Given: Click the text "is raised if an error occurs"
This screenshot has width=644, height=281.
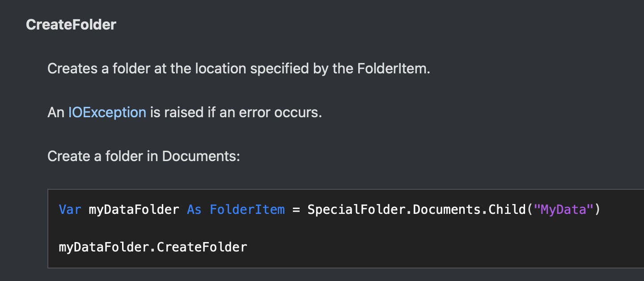Looking at the screenshot, I should (235, 112).
